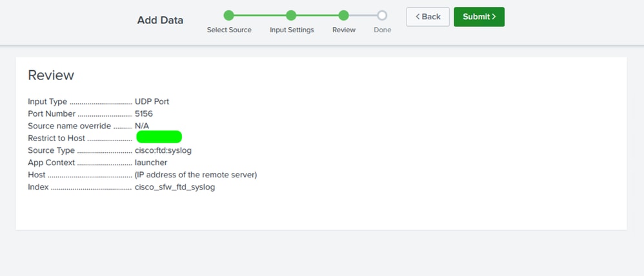This screenshot has width=644, height=276.
Task: Select the launcher app context value
Action: point(151,163)
